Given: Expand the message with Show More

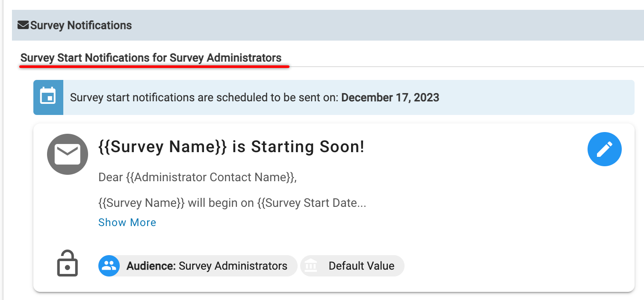Looking at the screenshot, I should click(x=127, y=222).
